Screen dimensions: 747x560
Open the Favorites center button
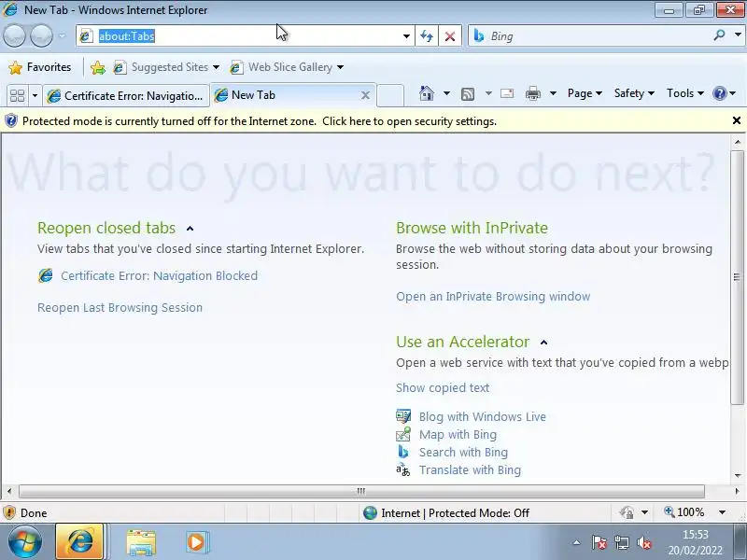click(40, 67)
